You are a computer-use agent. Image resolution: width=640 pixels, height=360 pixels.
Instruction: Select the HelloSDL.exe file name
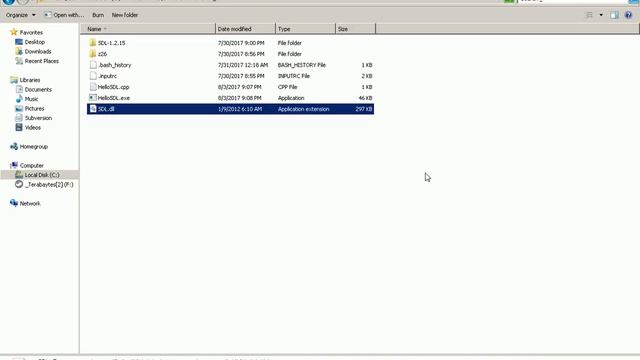114,98
